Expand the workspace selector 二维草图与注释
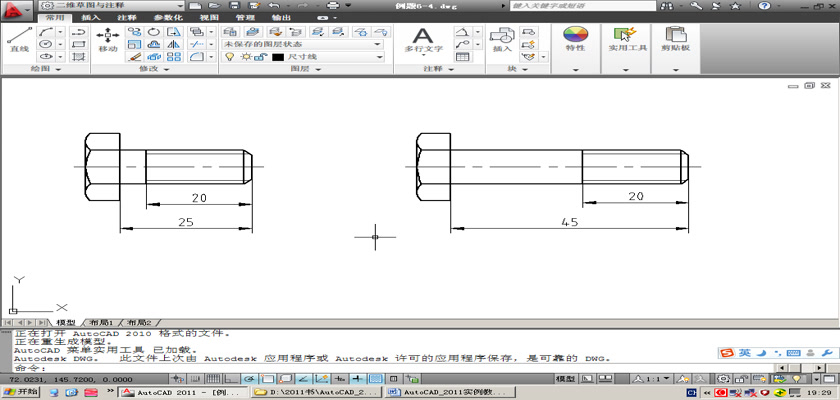Image resolution: width=840 pixels, height=400 pixels. [x=108, y=6]
